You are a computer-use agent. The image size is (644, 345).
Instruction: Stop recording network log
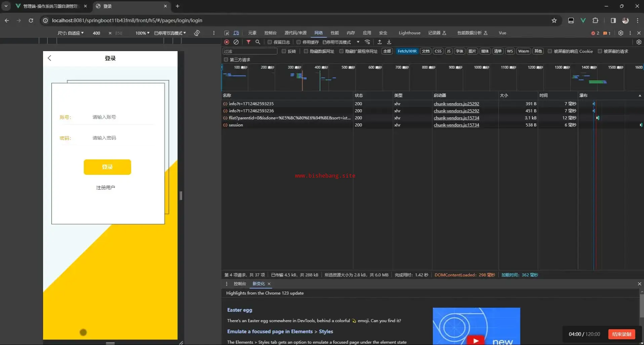(227, 42)
